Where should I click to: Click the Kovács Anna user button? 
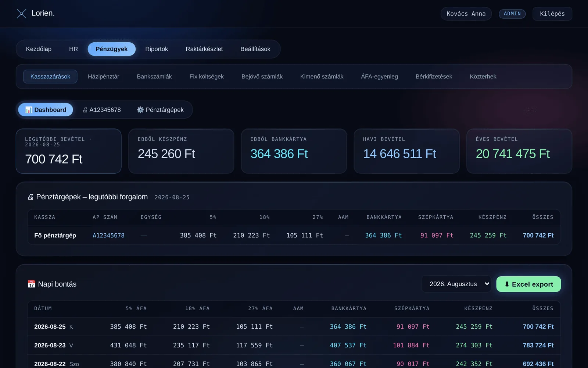point(466,14)
